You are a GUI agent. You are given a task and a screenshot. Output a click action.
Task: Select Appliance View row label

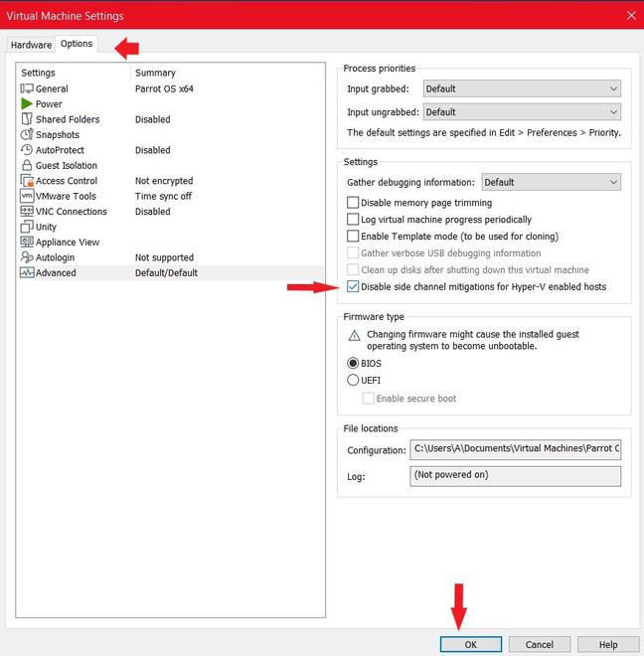[x=68, y=242]
